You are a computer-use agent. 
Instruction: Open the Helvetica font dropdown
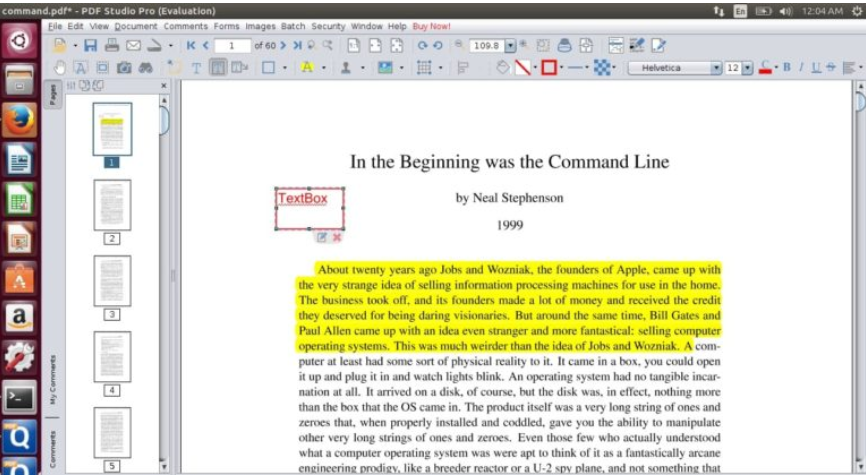[x=716, y=68]
